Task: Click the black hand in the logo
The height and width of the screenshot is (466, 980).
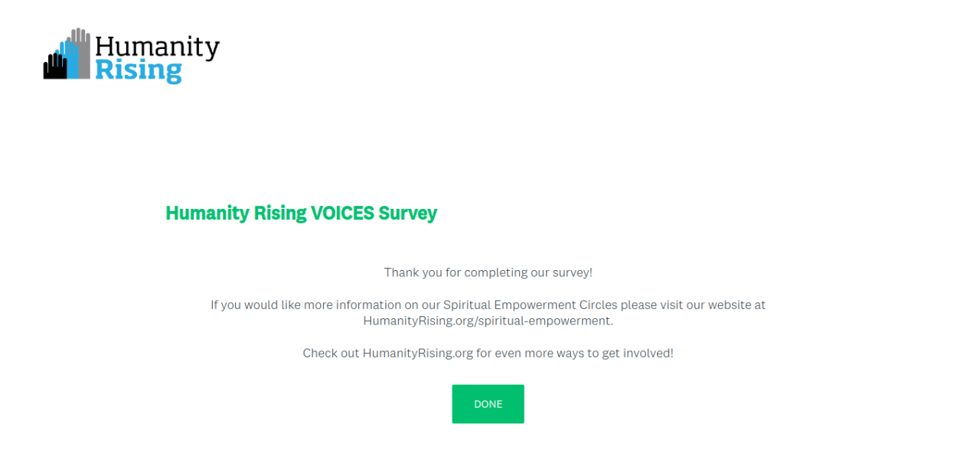Action: point(54,68)
